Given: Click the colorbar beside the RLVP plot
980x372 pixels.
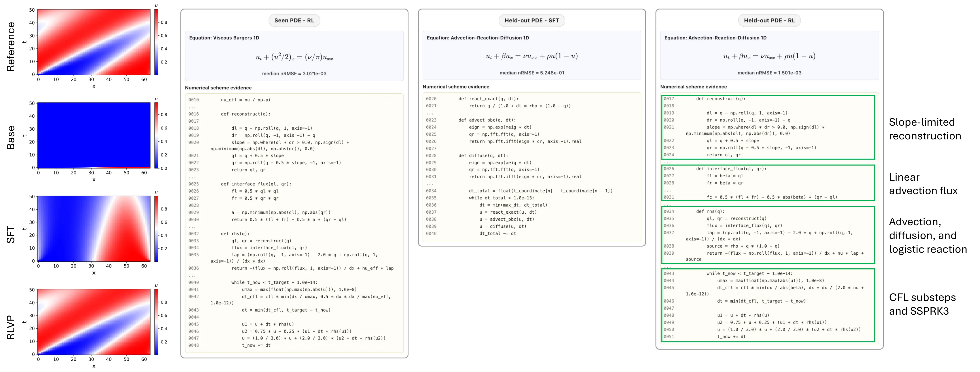Looking at the screenshot, I should pos(156,321).
